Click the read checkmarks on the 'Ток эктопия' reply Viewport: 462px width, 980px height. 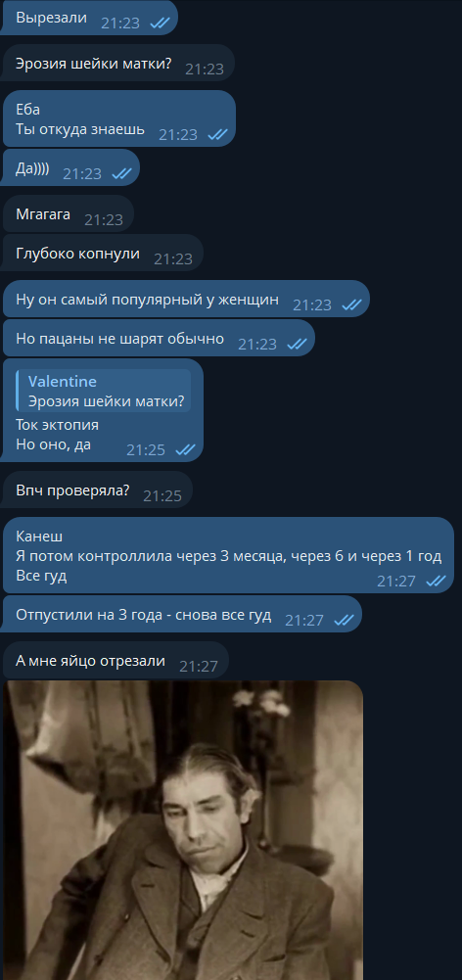(186, 449)
